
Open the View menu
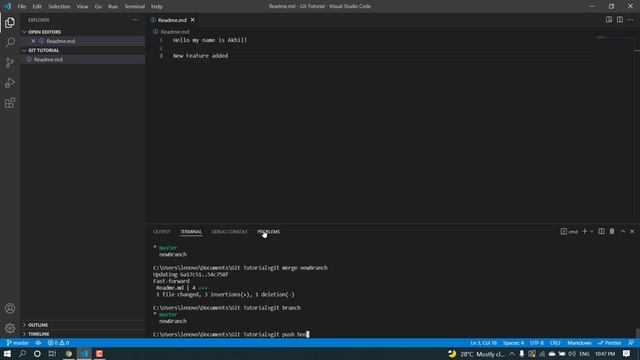[x=82, y=7]
